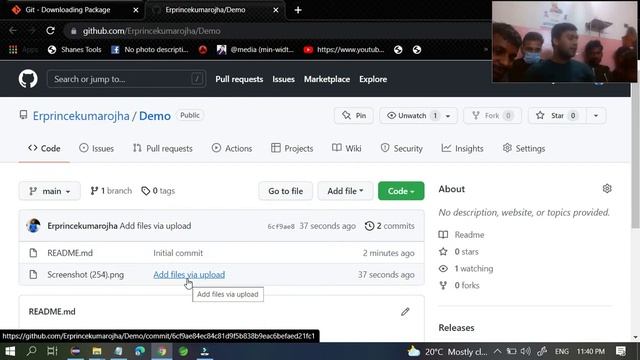Image resolution: width=640 pixels, height=360 pixels.
Task: Open About settings gear icon
Action: [x=607, y=189]
